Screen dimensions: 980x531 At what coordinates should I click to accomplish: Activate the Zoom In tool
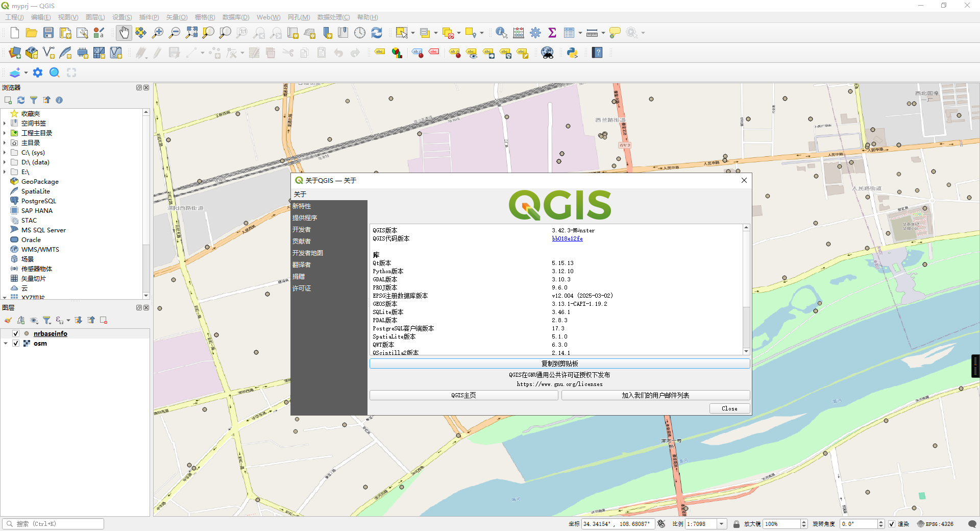coord(158,32)
